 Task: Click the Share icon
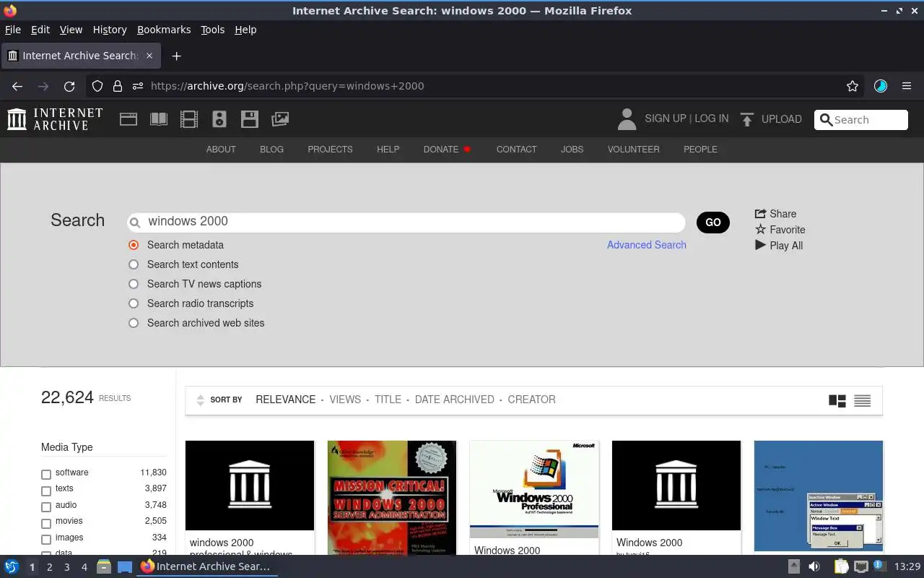click(760, 214)
